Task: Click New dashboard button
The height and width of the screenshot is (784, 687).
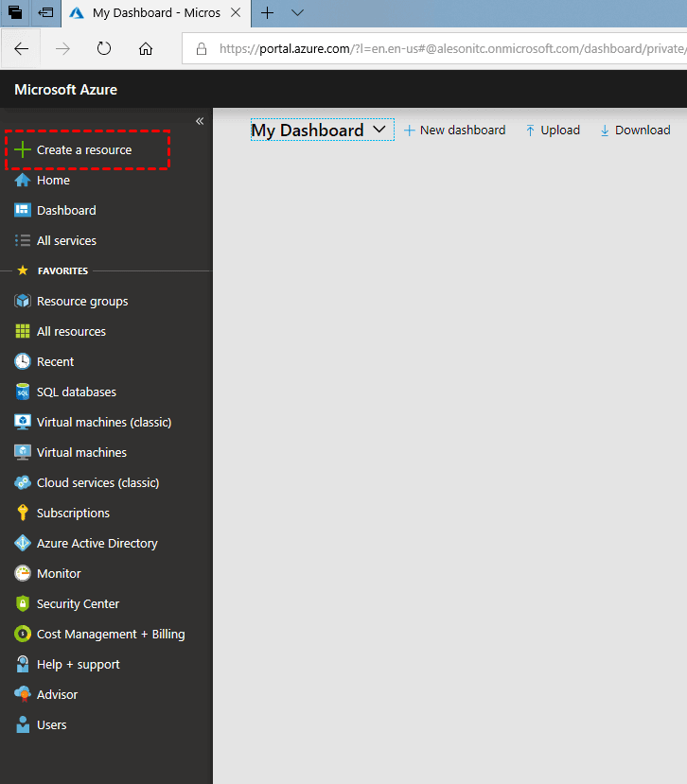Action: pyautogui.click(x=455, y=131)
